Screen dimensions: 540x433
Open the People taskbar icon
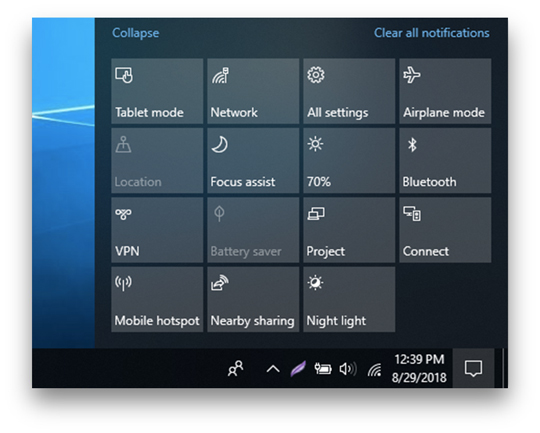(x=236, y=369)
